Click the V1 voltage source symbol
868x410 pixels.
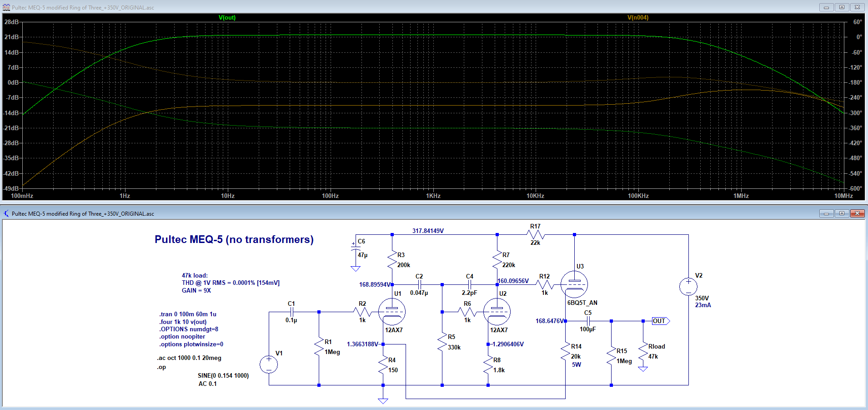point(269,364)
